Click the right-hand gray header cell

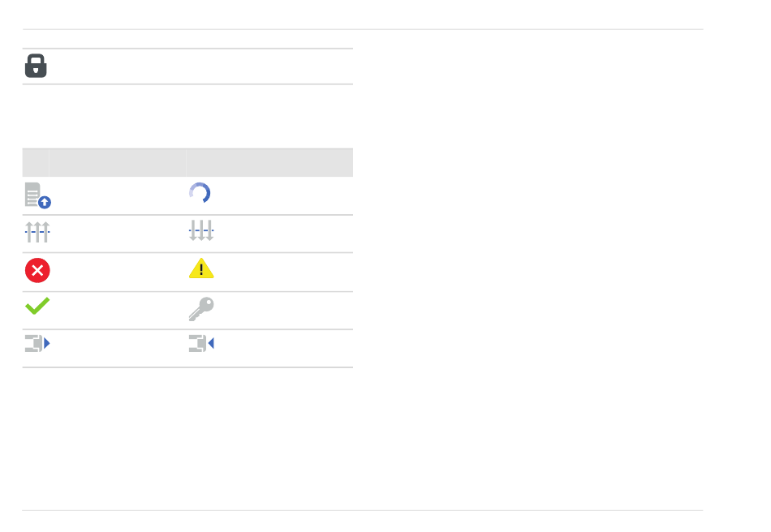(x=270, y=162)
